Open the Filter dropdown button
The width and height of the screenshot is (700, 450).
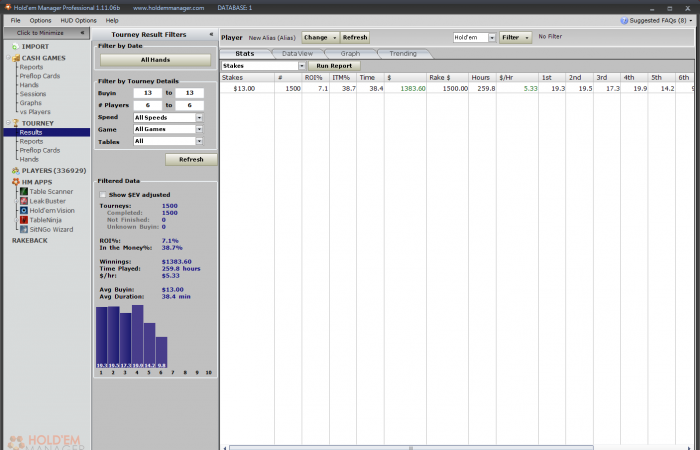pos(516,38)
